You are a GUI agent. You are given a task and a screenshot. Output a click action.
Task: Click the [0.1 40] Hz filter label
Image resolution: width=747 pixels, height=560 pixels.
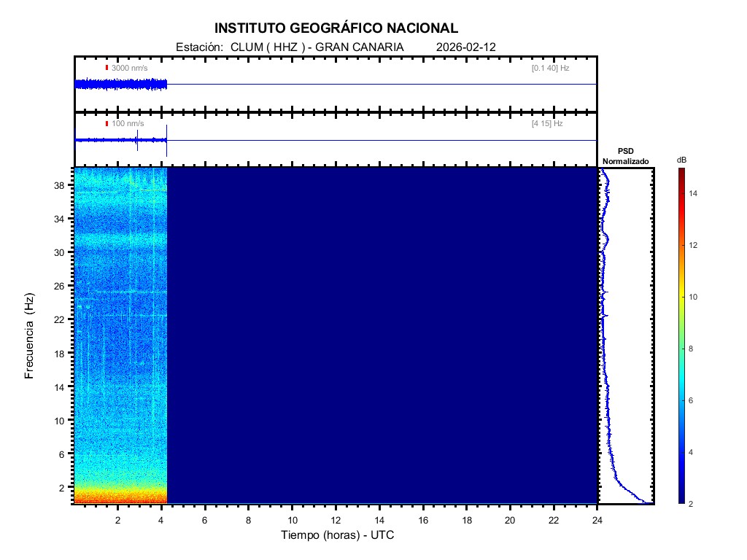pos(550,68)
